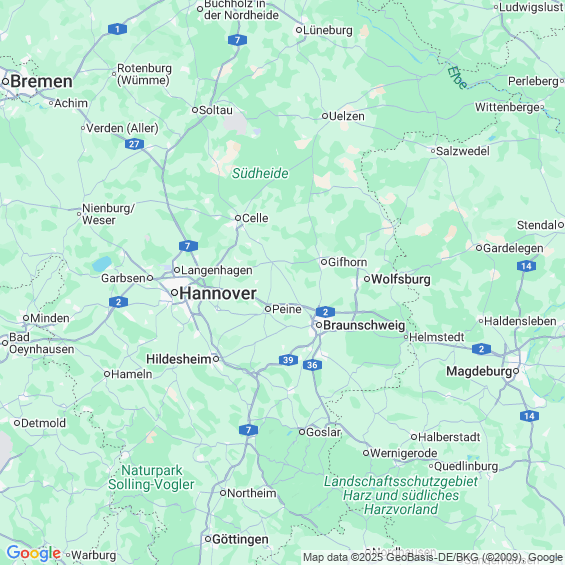Select the Bremen city label
The image size is (565, 565).
pyautogui.click(x=41, y=81)
